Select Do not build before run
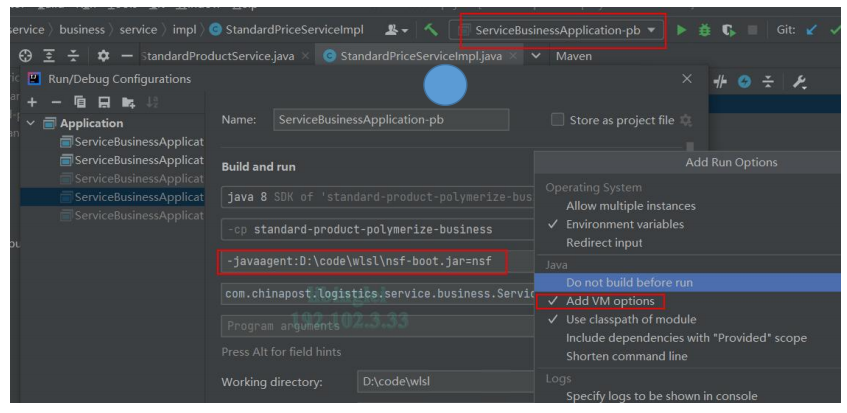 point(629,282)
